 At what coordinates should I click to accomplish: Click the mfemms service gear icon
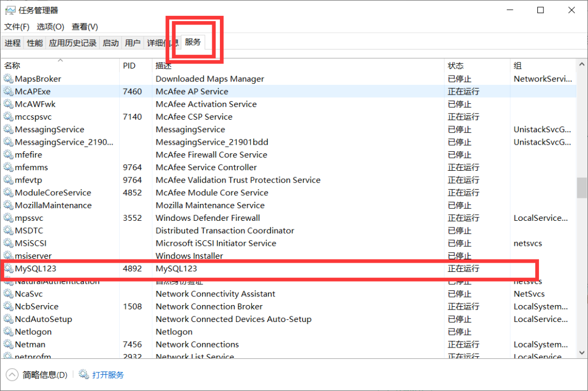coord(9,167)
